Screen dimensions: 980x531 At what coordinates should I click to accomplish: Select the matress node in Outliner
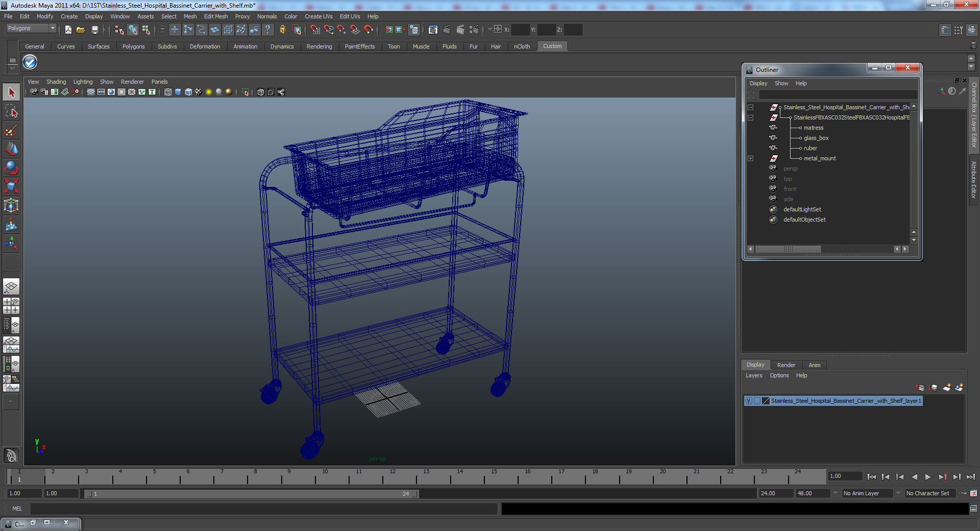pyautogui.click(x=813, y=128)
